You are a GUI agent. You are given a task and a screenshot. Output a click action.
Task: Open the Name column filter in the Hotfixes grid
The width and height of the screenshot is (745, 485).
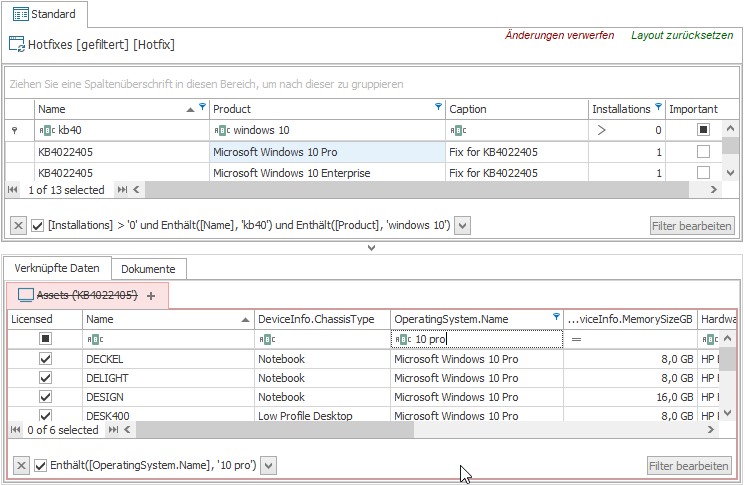[x=202, y=106]
